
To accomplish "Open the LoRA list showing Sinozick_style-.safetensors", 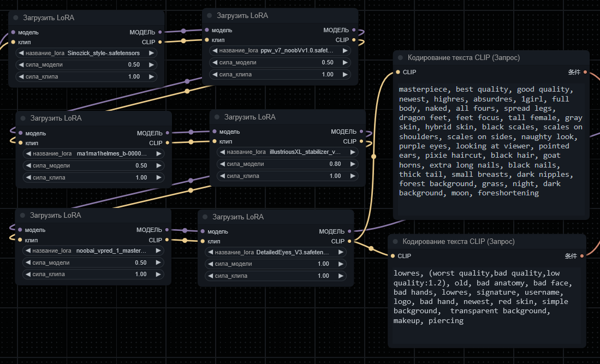I will coord(86,53).
